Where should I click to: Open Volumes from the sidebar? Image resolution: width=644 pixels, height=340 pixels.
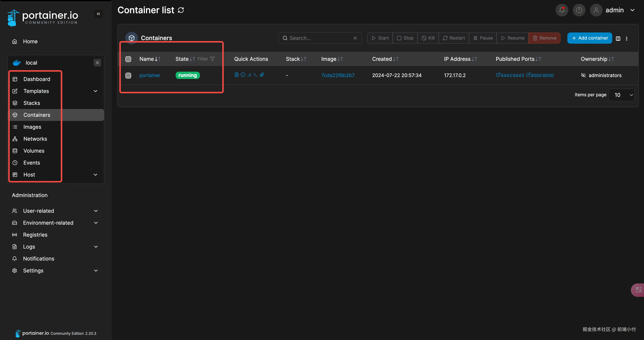(x=34, y=151)
